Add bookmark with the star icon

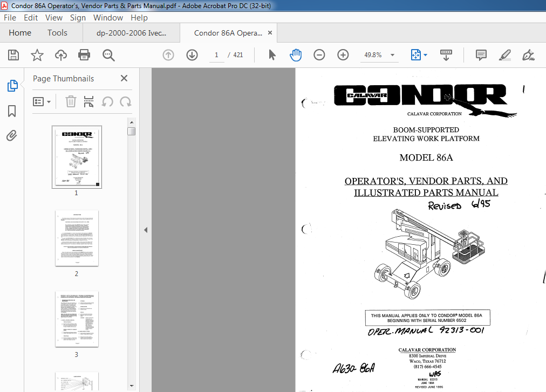click(37, 55)
